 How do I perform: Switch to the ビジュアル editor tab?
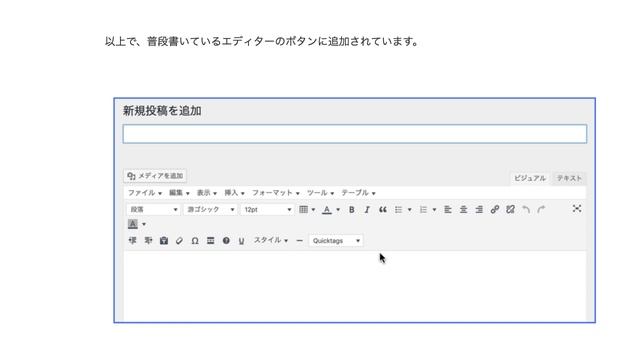530,178
